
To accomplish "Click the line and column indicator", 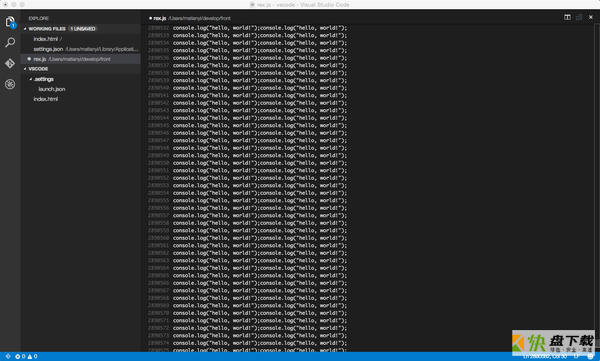I will (545, 356).
